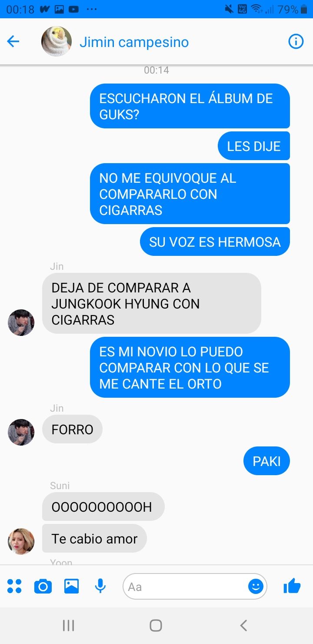Screen dimensions: 313x644
Task: Open the camera icon in the message bar
Action: pyautogui.click(x=43, y=587)
